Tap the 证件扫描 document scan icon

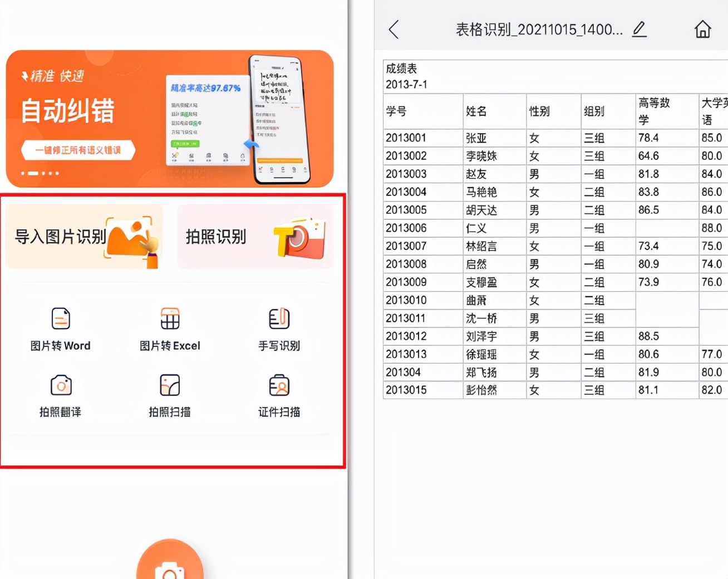(x=279, y=385)
